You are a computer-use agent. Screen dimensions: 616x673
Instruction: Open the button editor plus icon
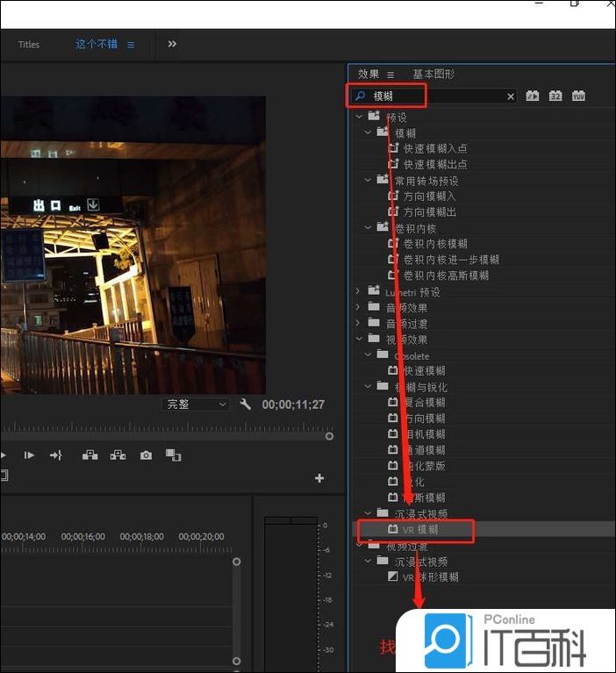[319, 478]
